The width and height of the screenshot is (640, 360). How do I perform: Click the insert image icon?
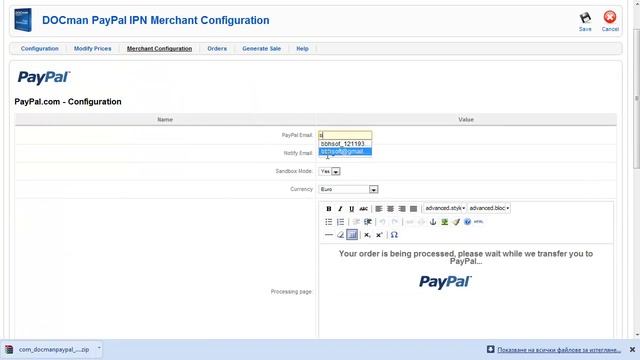[x=444, y=222]
